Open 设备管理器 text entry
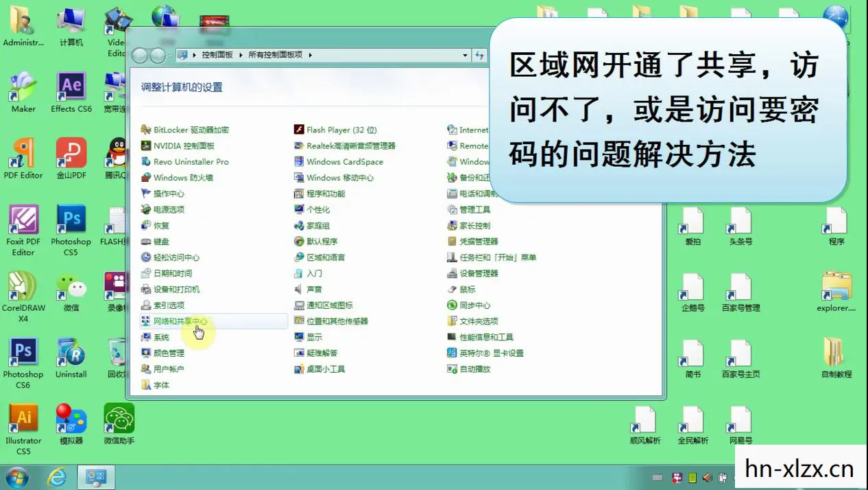Viewport: 868px width, 490px height. [x=479, y=273]
